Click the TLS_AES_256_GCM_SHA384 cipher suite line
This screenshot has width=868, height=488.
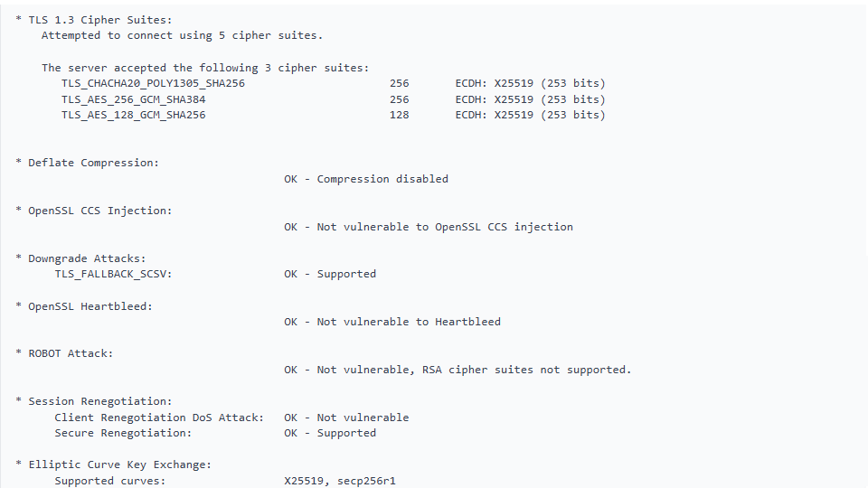(133, 99)
